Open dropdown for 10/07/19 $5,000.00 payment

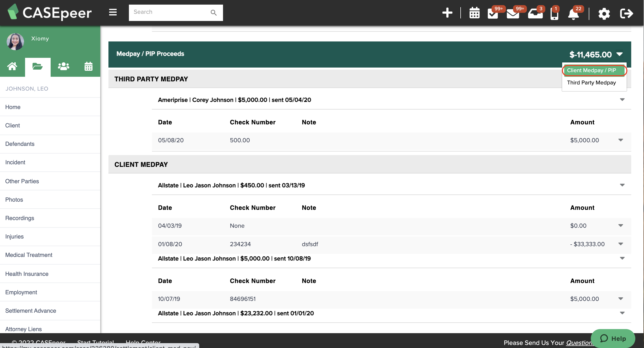pos(621,299)
